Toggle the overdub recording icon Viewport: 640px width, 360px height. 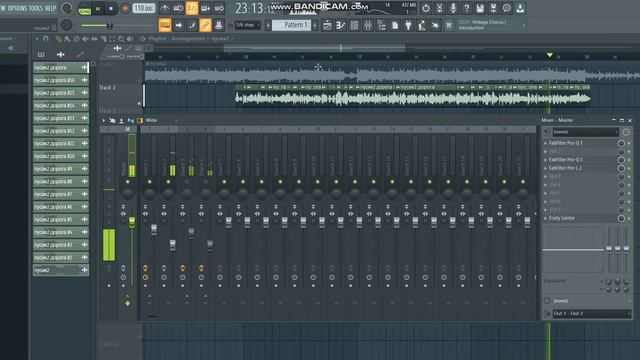[205, 8]
